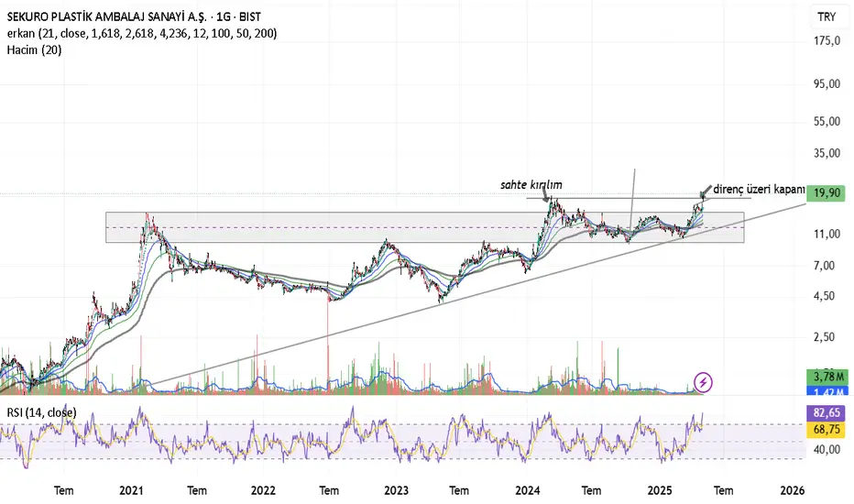Click the 35,00 price scale label
This screenshot has width=854, height=504.
(x=827, y=153)
